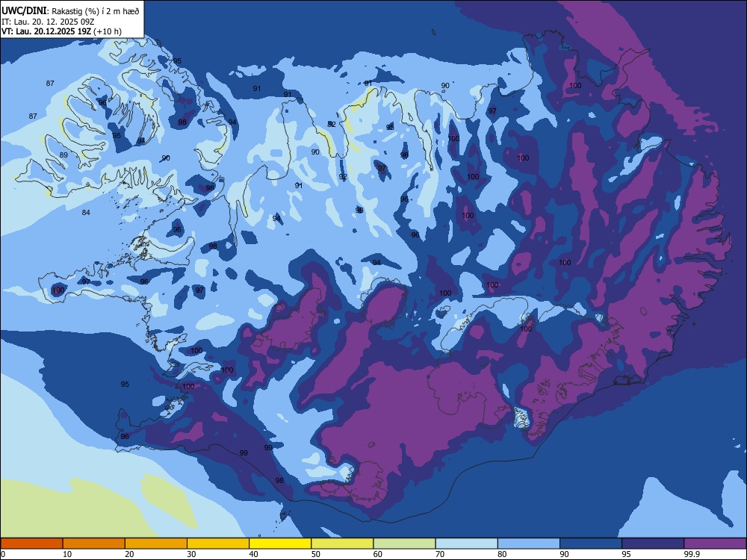Select the pale yellow 50–60 legend swatch
Screen dimensions: 747x560
pos(343,544)
